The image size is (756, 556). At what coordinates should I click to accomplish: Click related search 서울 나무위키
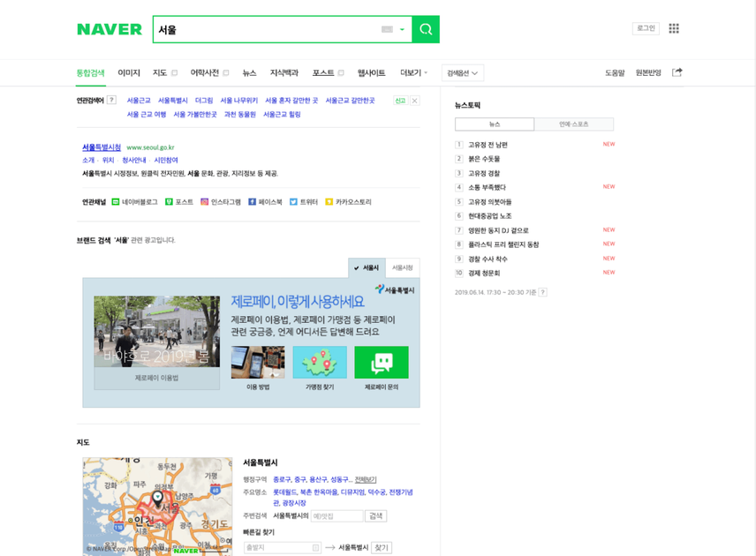(x=239, y=101)
